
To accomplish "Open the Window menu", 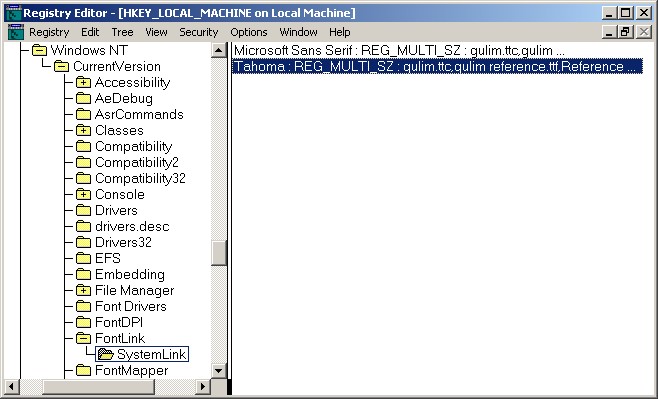I will pos(298,32).
